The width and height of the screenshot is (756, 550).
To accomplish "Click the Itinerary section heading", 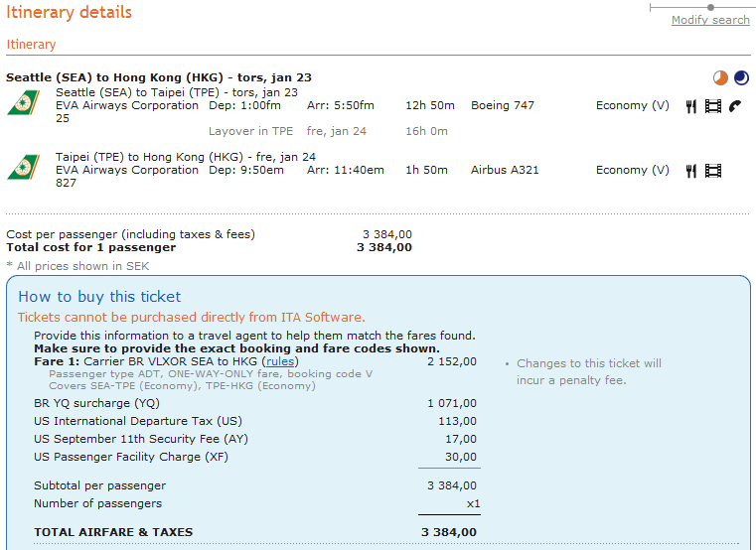I will pyautogui.click(x=31, y=45).
